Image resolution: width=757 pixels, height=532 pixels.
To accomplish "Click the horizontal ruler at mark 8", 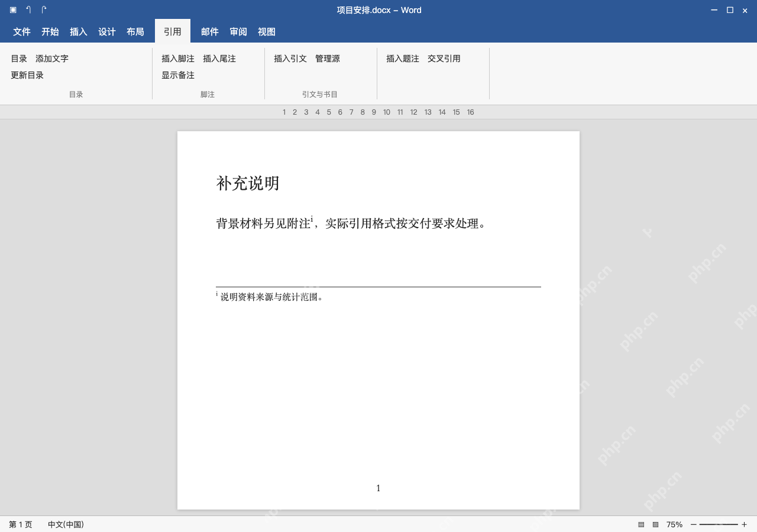I will 363,112.
